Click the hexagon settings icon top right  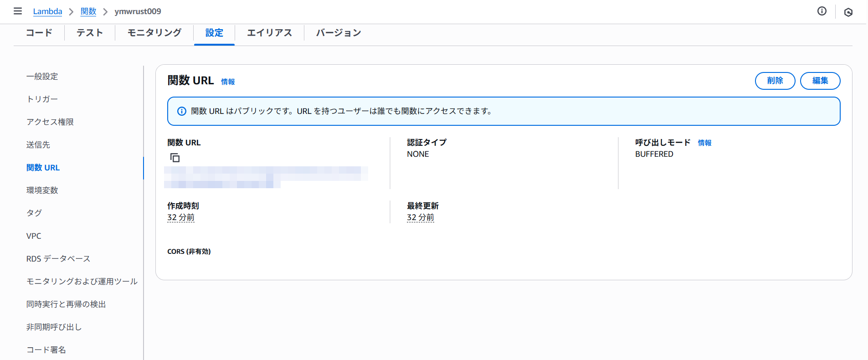[x=848, y=12]
